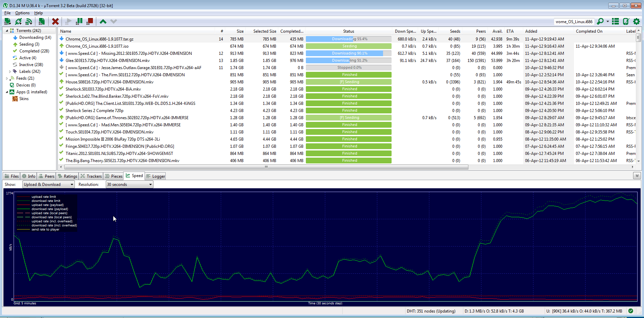Sort by the ETA column header
This screenshot has height=318, width=644.
513,31
